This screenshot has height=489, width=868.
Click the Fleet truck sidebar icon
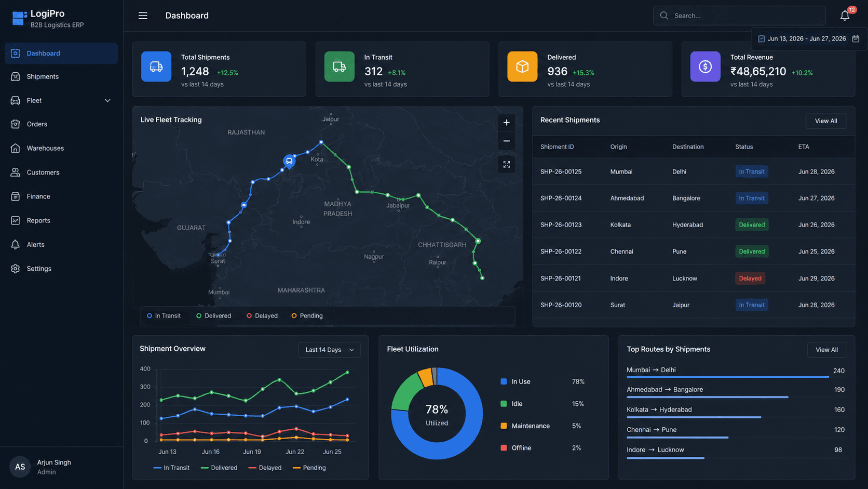point(16,100)
